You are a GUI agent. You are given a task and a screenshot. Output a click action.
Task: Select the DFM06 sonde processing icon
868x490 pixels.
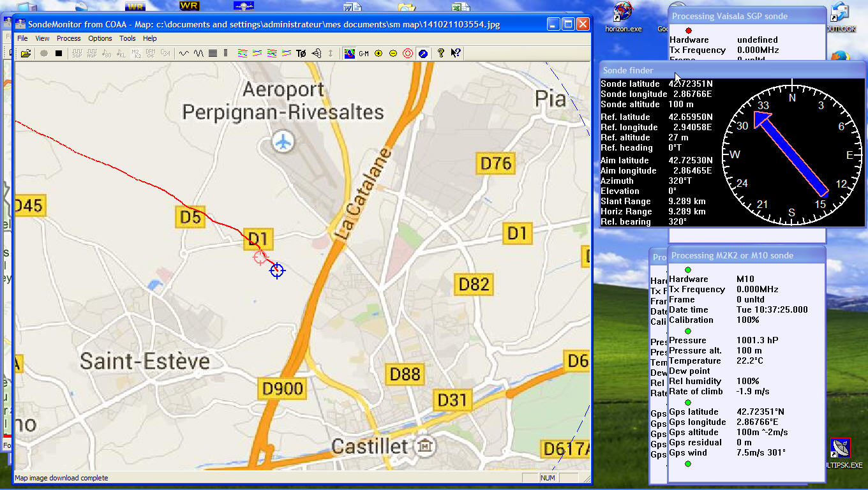coord(151,54)
